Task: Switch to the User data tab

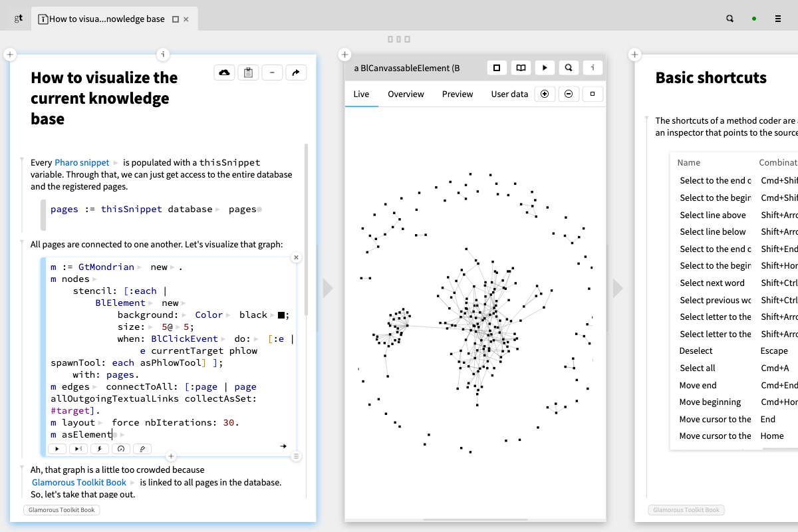Action: 509,94
